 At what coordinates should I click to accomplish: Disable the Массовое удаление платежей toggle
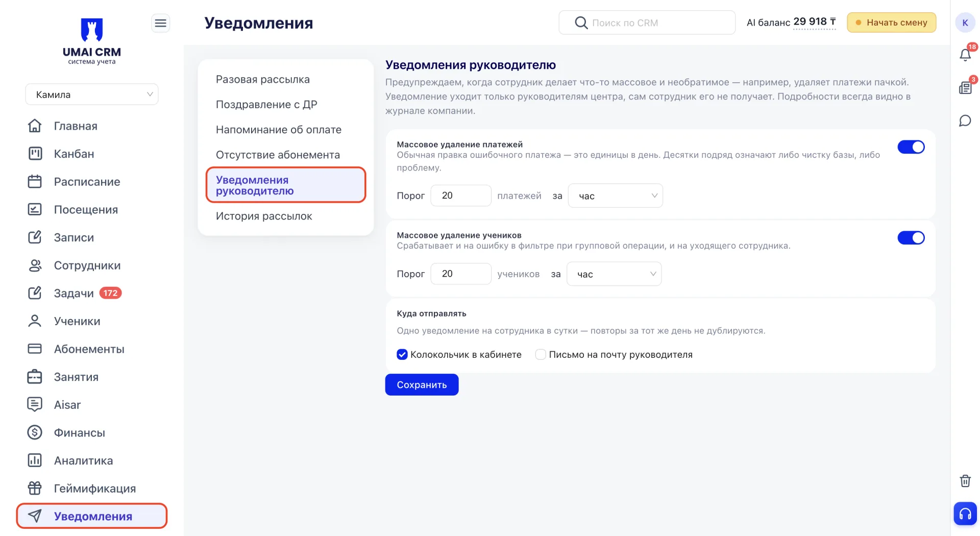(911, 147)
